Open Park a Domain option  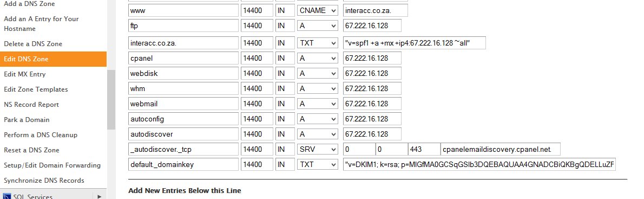click(x=27, y=120)
